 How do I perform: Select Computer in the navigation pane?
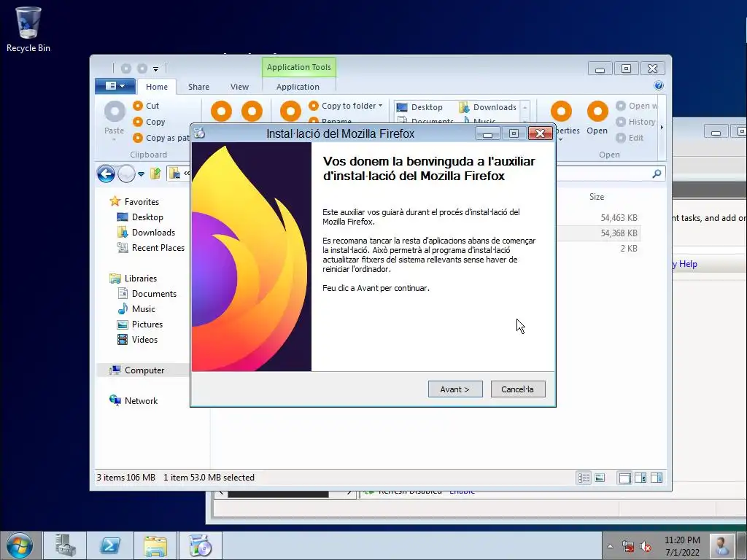[137, 370]
